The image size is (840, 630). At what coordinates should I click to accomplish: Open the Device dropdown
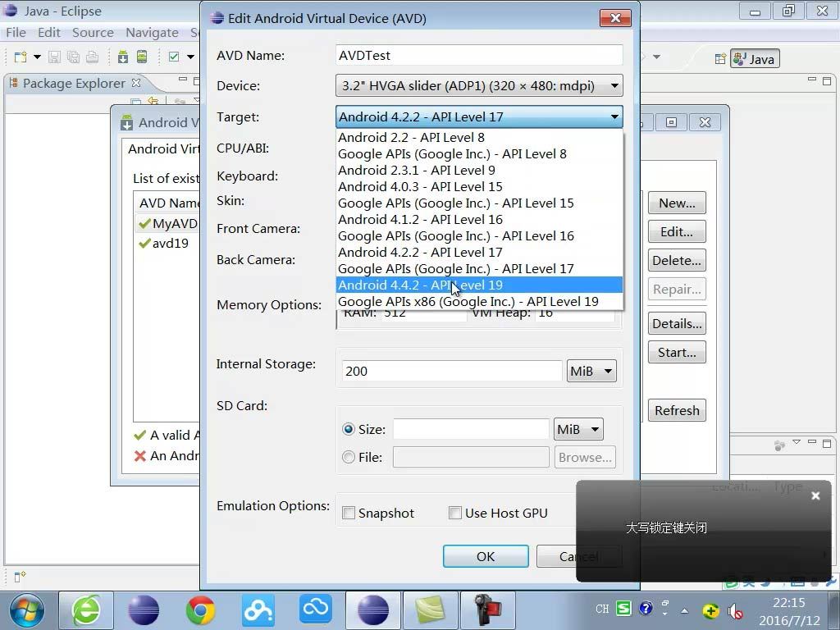[x=479, y=85]
